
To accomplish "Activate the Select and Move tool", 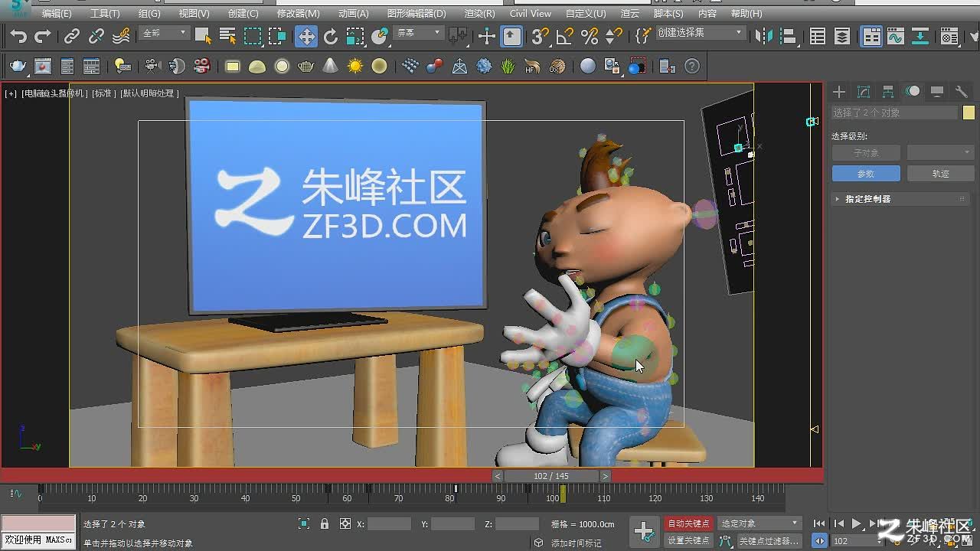I will 305,36.
